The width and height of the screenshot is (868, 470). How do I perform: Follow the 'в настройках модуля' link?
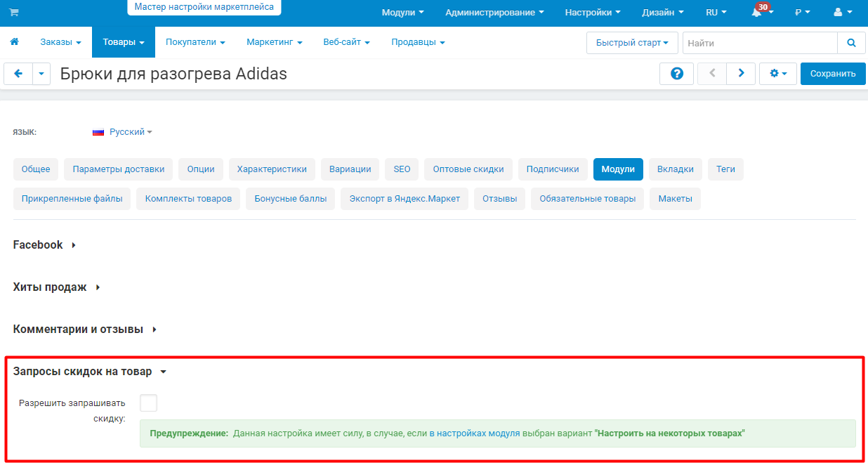point(475,433)
